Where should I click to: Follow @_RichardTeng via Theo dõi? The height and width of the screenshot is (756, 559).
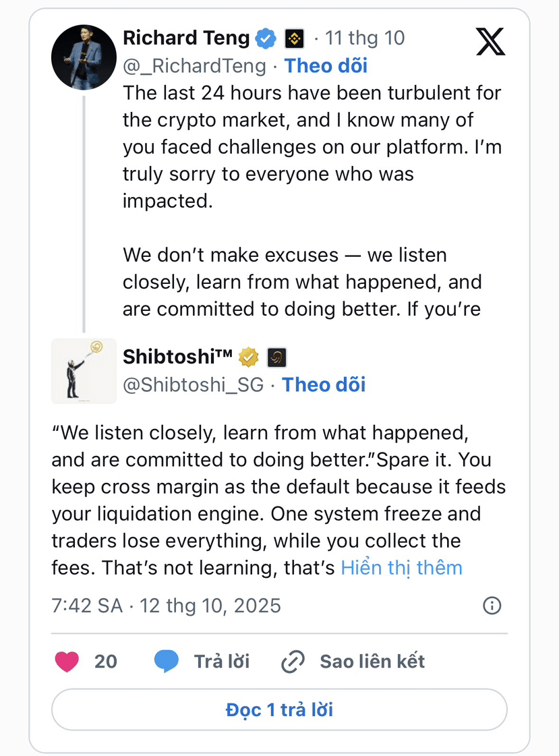[326, 65]
